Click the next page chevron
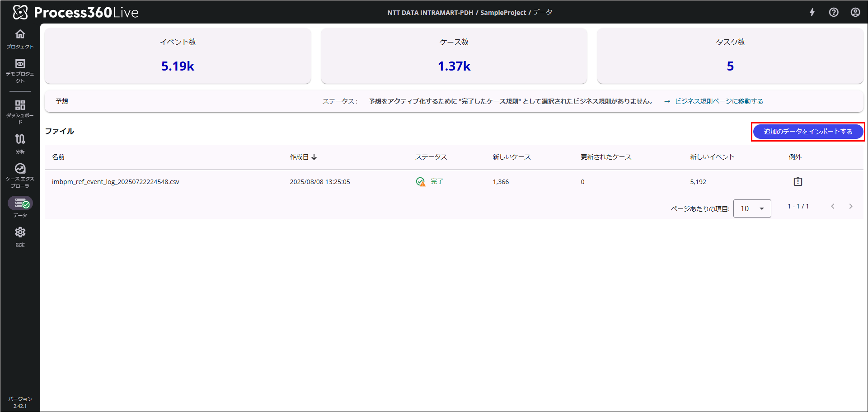868x412 pixels. pos(851,206)
